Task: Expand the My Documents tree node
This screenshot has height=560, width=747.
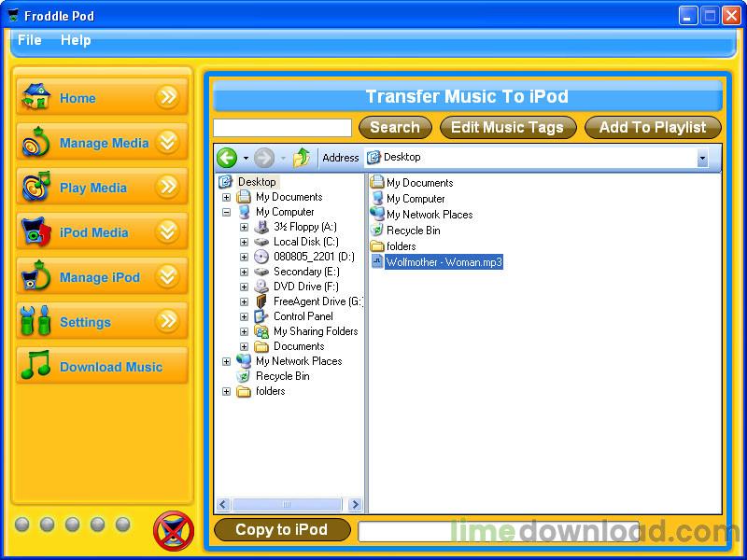Action: pyautogui.click(x=226, y=197)
